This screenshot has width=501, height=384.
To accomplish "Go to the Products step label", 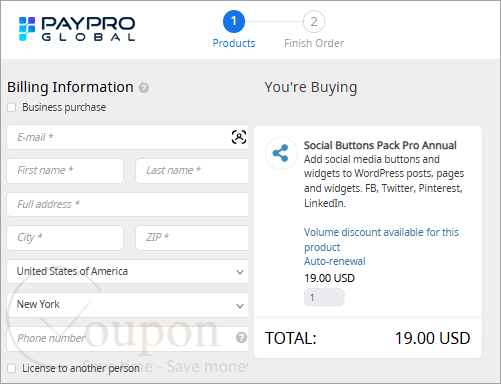I will (234, 43).
